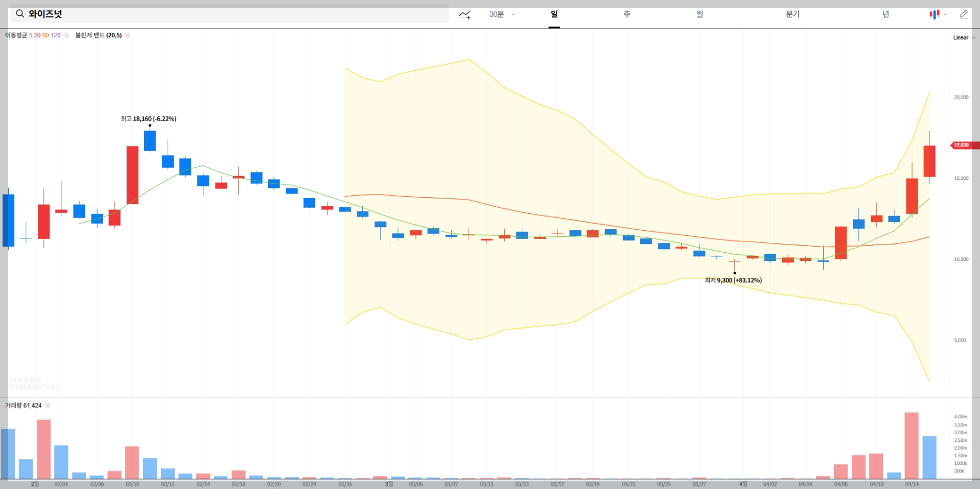Click the 3월 month axis label

(389, 484)
